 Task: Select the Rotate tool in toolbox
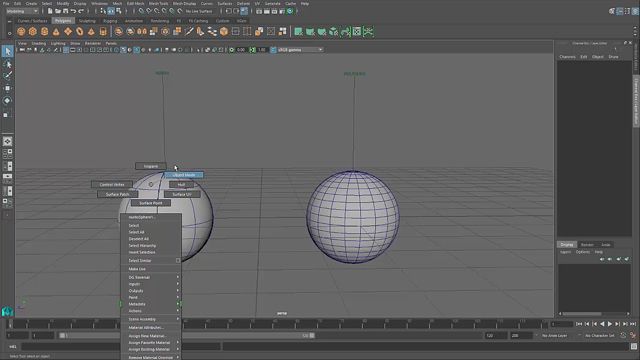pos(7,101)
